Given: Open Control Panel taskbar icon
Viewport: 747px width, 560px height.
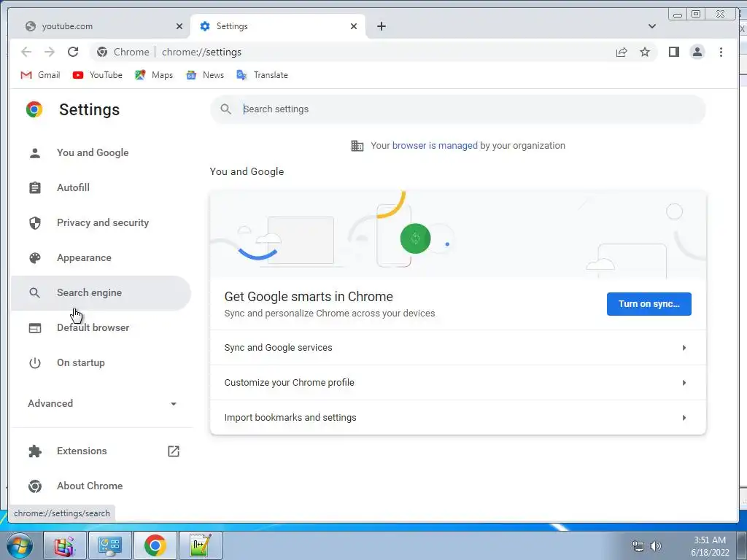Looking at the screenshot, I should 110,545.
